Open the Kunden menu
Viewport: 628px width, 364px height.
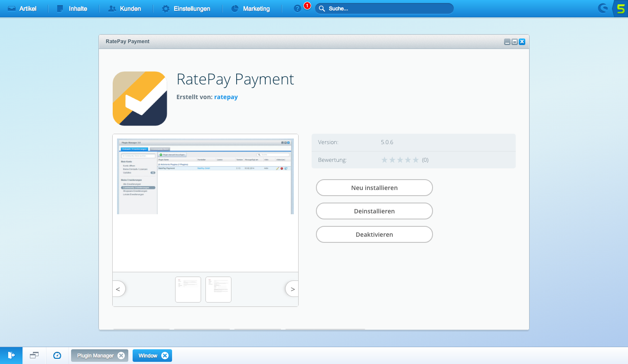[x=125, y=9]
